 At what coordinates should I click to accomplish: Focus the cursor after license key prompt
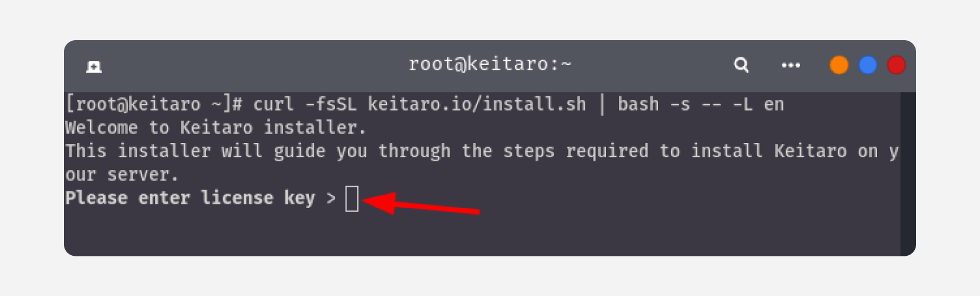point(352,199)
